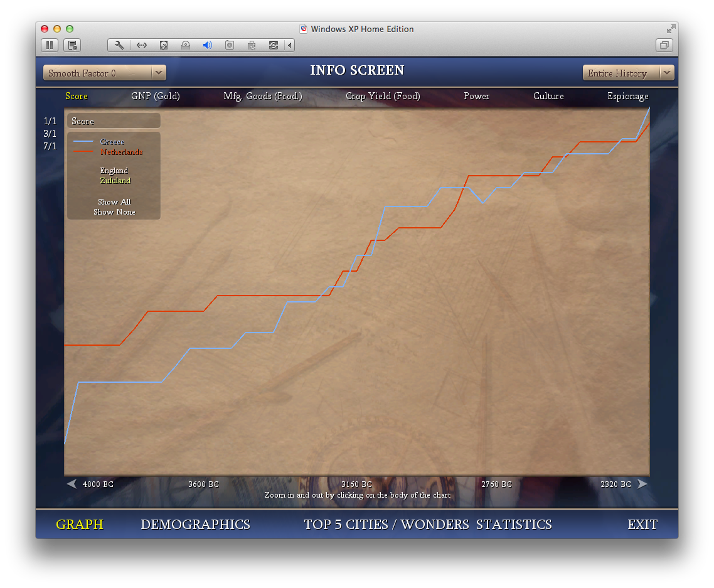This screenshot has height=588, width=714.
Task: Click the right timeline arrow
Action: (x=642, y=484)
